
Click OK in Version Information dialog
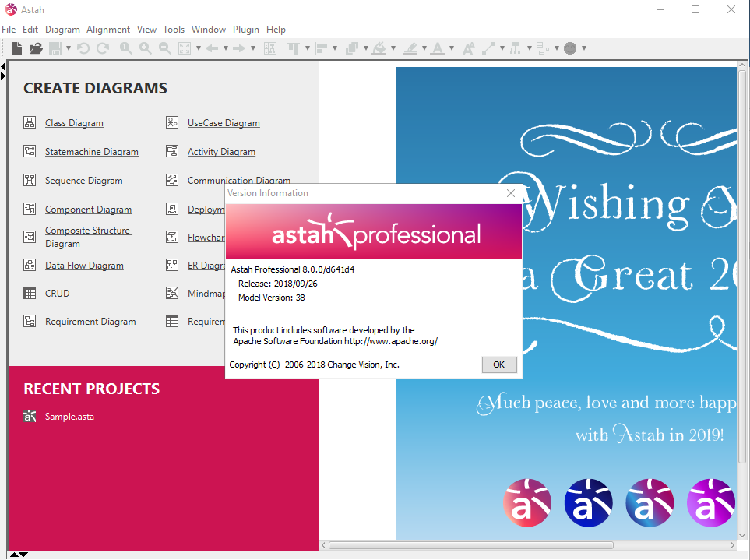point(499,365)
